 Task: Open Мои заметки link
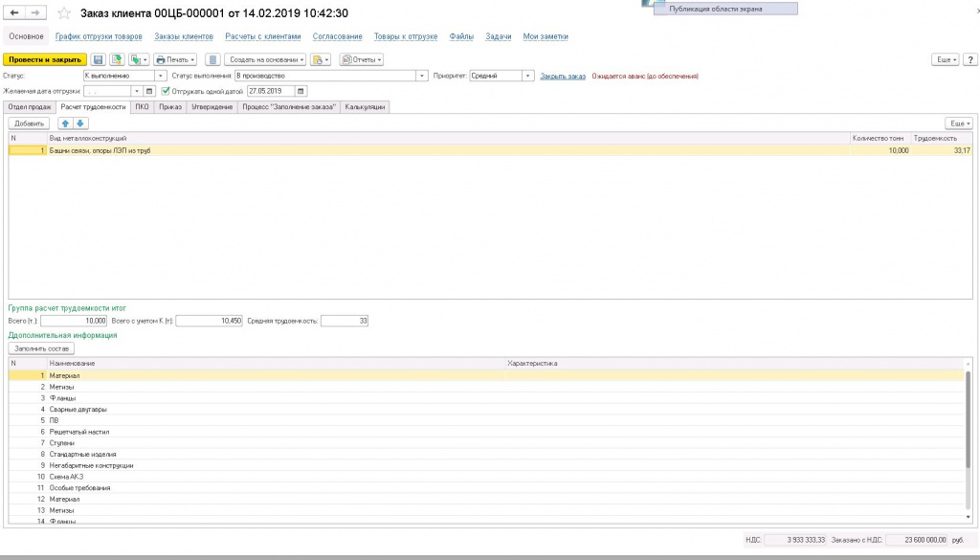point(546,36)
